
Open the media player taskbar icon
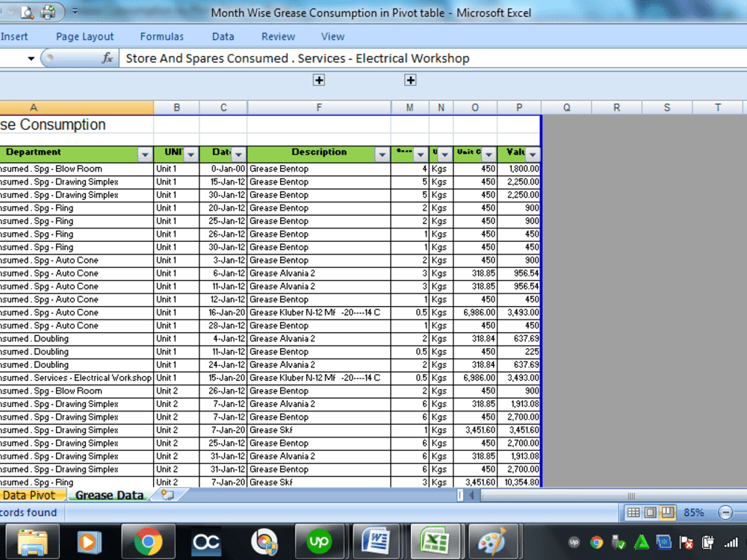coord(89,542)
